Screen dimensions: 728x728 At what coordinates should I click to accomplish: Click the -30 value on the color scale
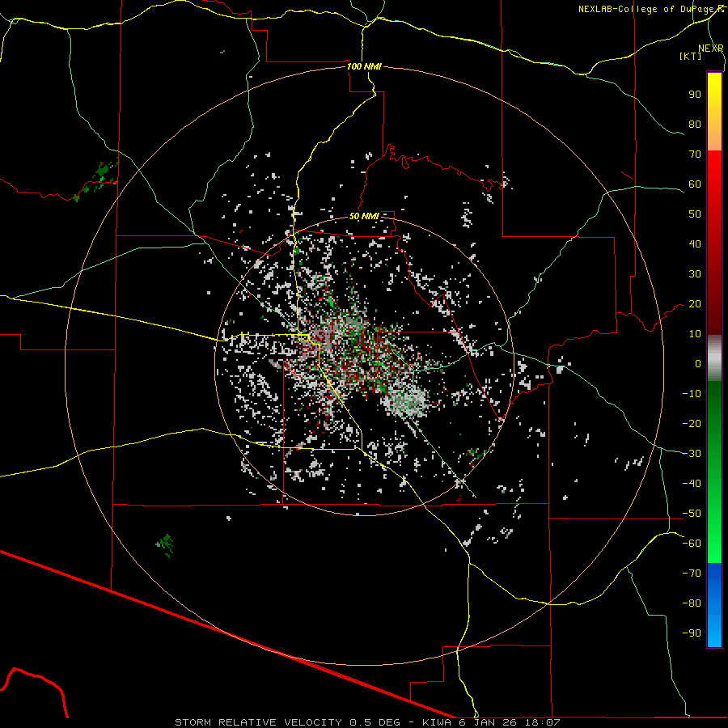click(x=692, y=454)
